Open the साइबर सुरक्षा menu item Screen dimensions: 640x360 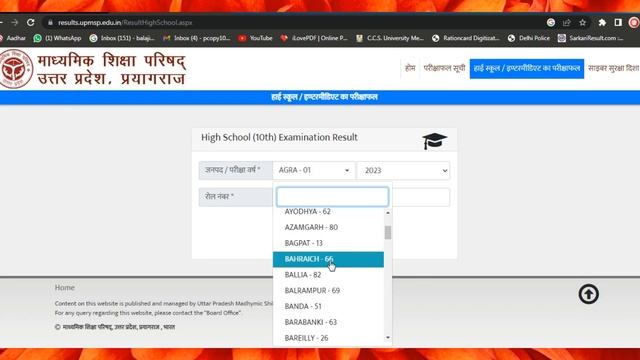coord(613,68)
